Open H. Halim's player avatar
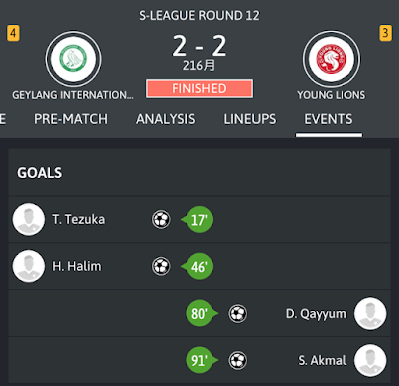 coord(29,266)
